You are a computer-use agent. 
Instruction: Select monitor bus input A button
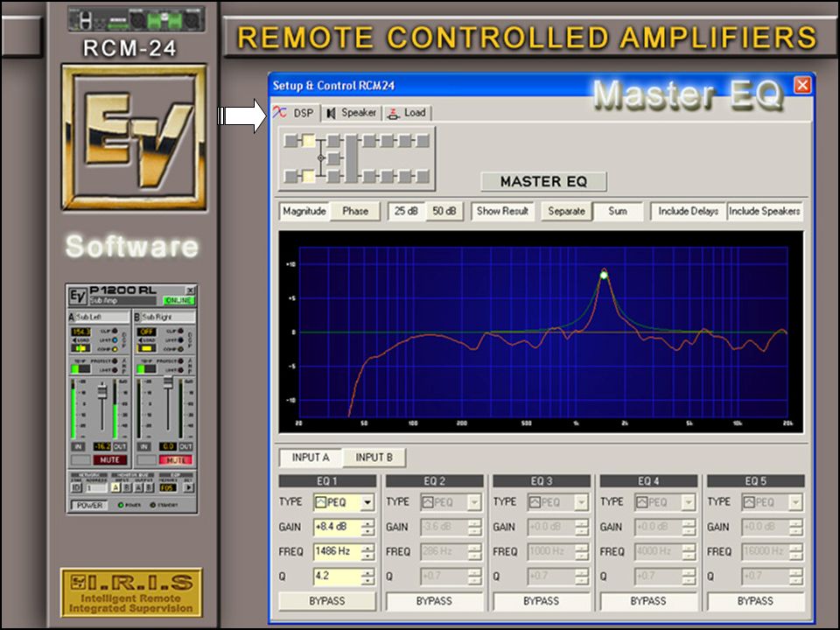[x=115, y=487]
